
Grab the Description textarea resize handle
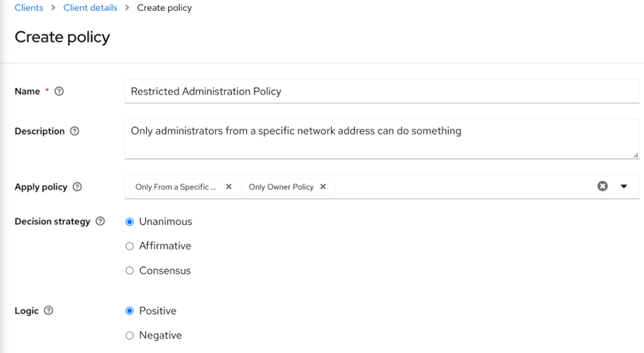click(636, 155)
